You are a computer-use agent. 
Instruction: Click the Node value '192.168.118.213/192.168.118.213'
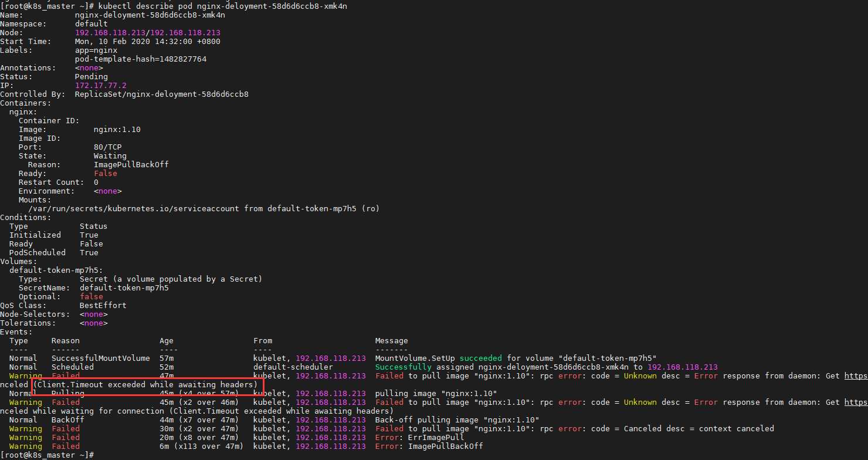tap(148, 32)
